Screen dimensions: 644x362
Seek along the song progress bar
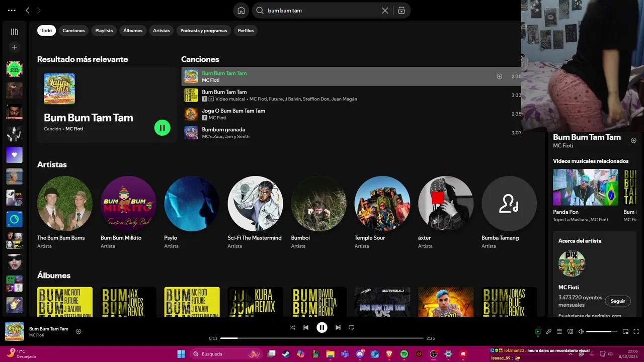coord(322,338)
